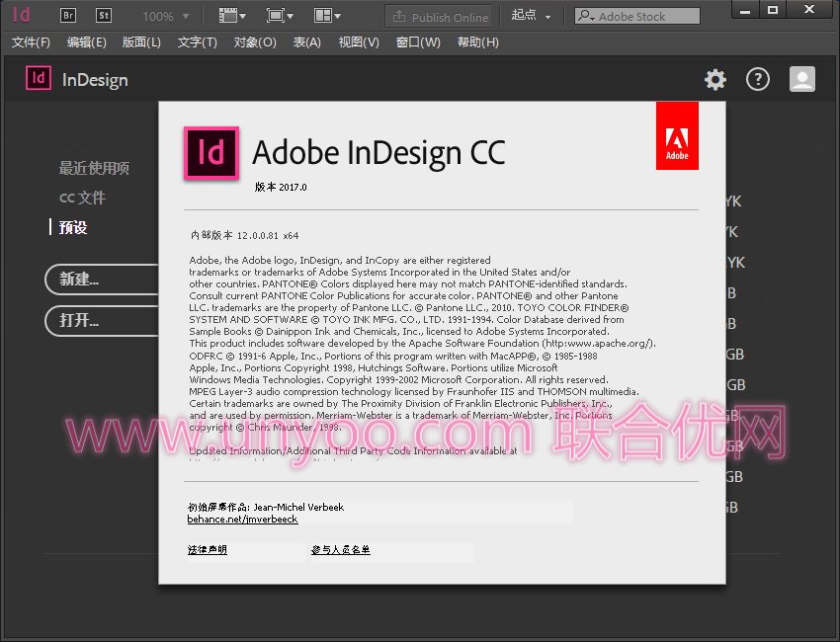Maximize the InDesign window
The height and width of the screenshot is (642, 840).
click(x=773, y=10)
